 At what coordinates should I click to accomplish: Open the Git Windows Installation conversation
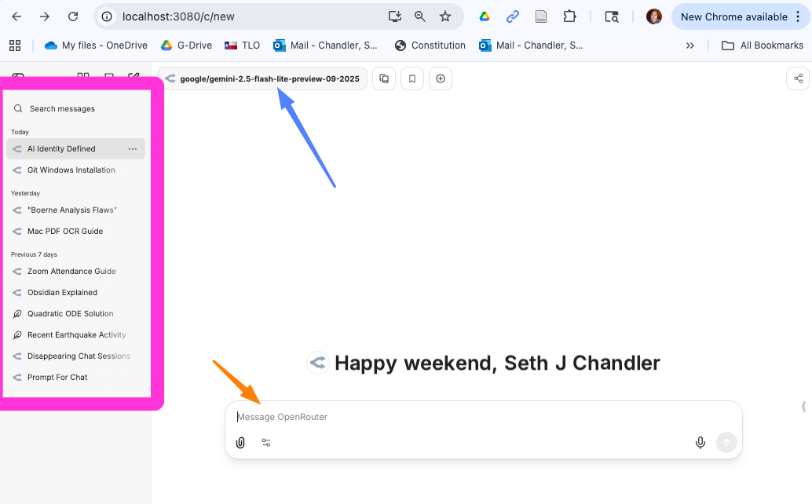click(71, 170)
